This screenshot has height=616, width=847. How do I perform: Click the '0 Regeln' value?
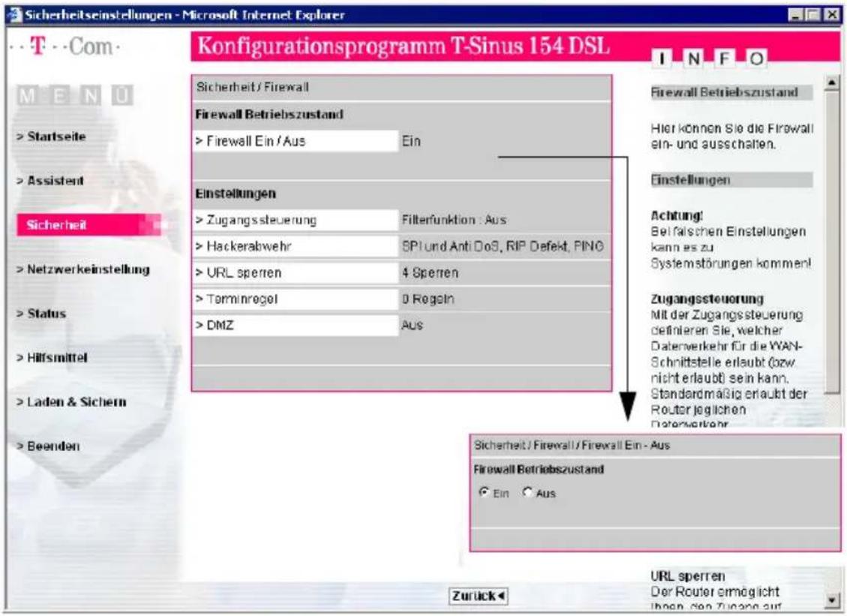[428, 299]
